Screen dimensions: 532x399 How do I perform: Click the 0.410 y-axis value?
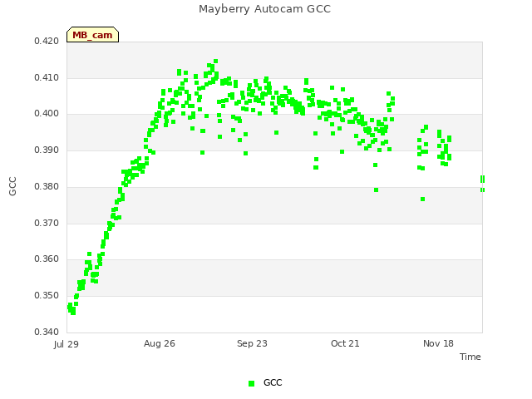[x=47, y=77]
